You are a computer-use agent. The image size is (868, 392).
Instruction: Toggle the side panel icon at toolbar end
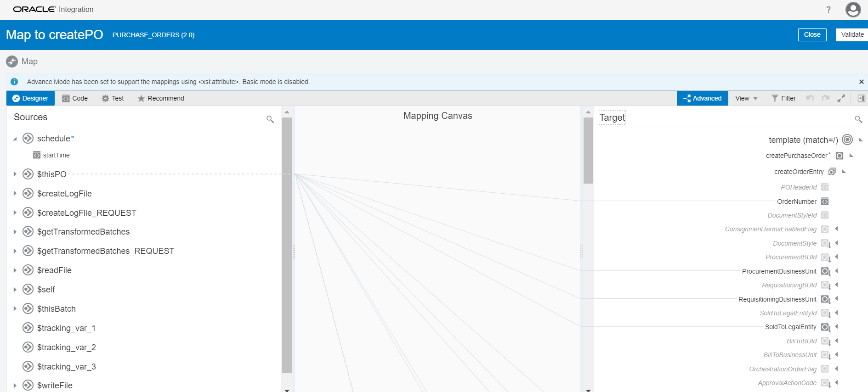coord(861,98)
